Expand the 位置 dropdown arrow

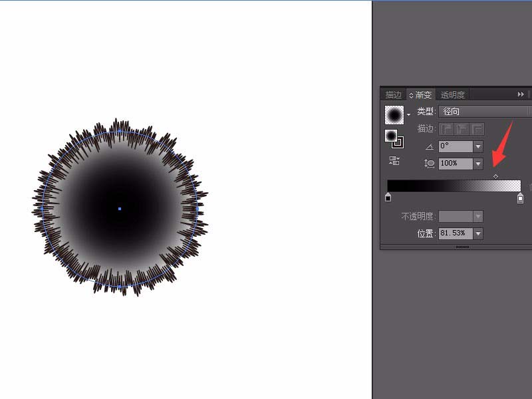[x=478, y=233]
